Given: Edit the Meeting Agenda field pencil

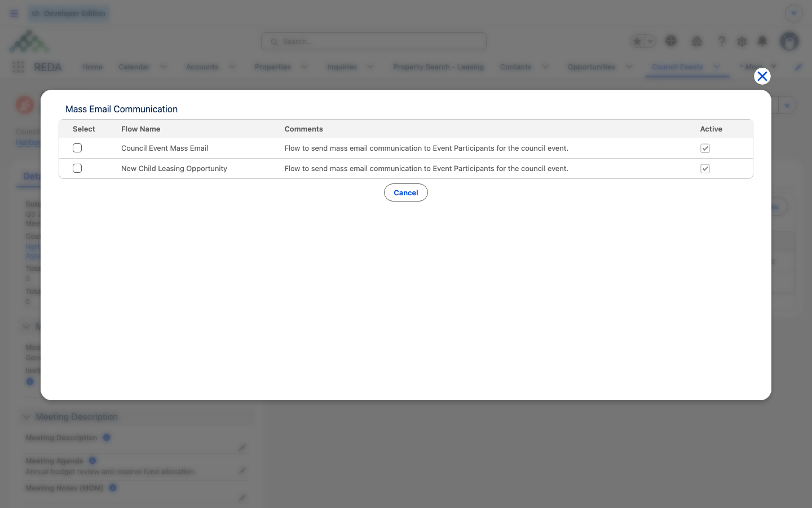Looking at the screenshot, I should point(242,471).
